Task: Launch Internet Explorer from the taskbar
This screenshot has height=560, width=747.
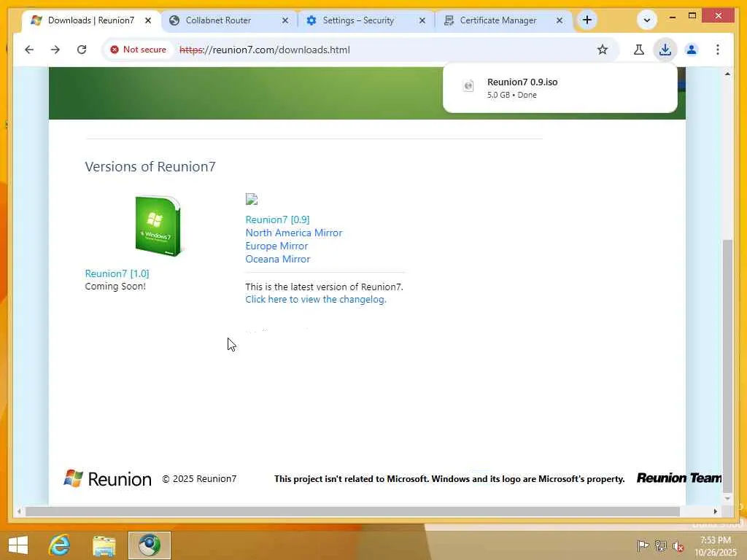Action: pos(60,545)
